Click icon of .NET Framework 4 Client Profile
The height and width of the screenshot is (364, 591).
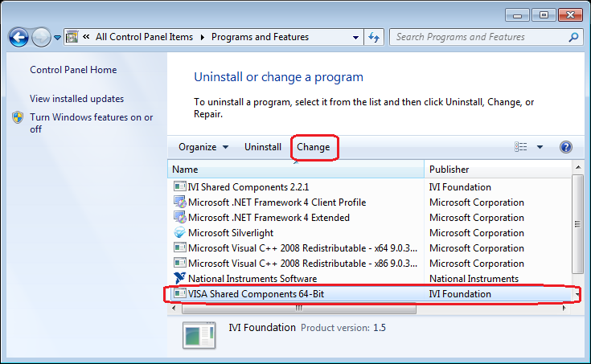click(180, 202)
